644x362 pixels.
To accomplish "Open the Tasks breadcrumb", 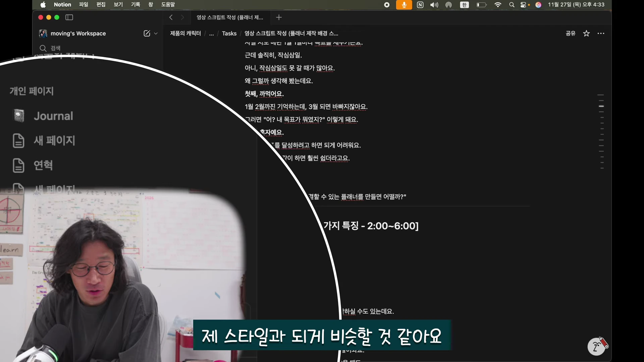I will click(x=229, y=34).
